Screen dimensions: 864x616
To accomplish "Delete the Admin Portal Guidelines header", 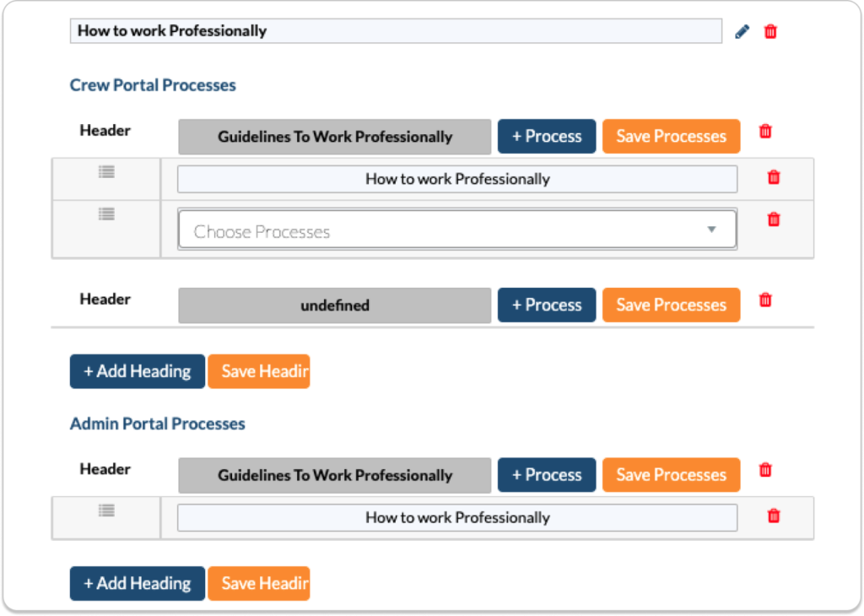I will click(764, 469).
